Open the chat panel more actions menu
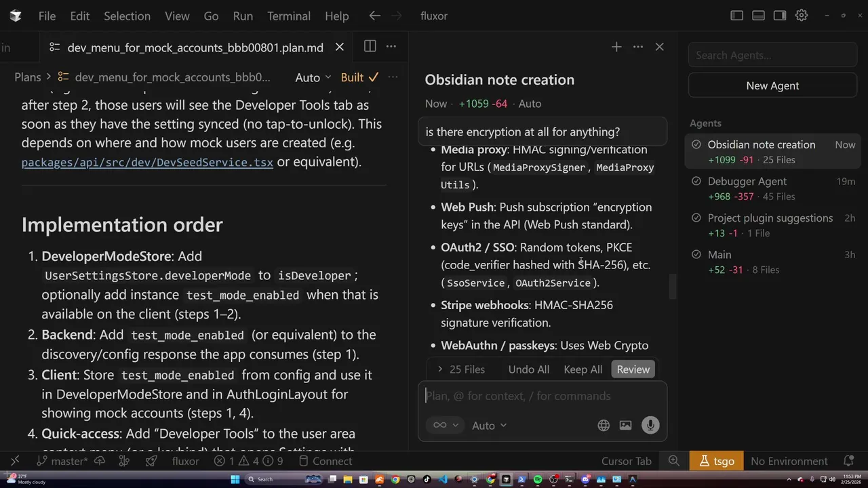Image resolution: width=868 pixels, height=488 pixels. [638, 47]
